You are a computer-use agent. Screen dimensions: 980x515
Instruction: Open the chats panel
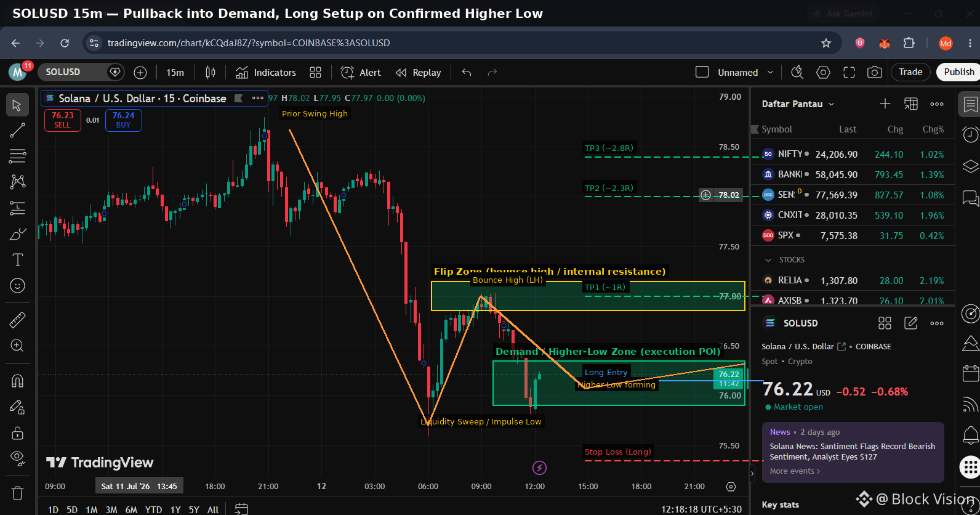point(970,198)
